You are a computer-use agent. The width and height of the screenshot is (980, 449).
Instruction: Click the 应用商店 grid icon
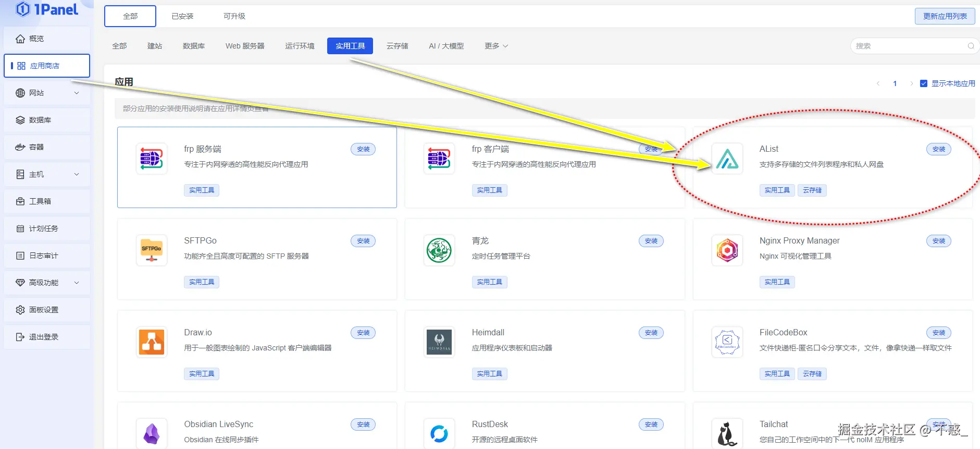click(21, 66)
